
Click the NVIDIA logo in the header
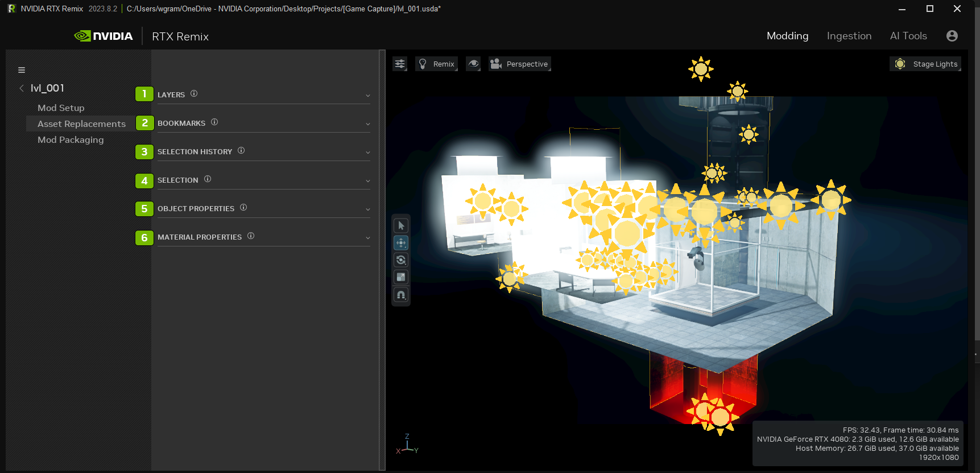[x=104, y=36]
